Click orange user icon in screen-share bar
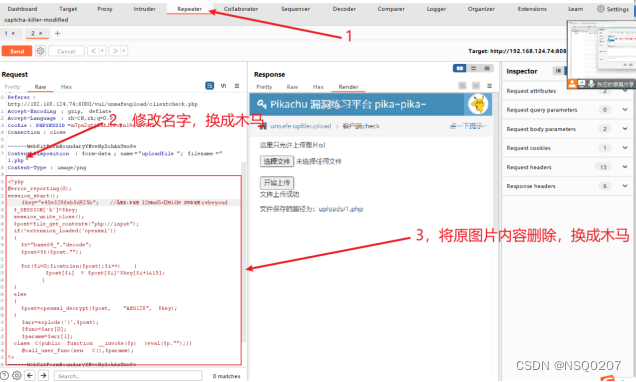This screenshot has width=636, height=382. (x=572, y=84)
